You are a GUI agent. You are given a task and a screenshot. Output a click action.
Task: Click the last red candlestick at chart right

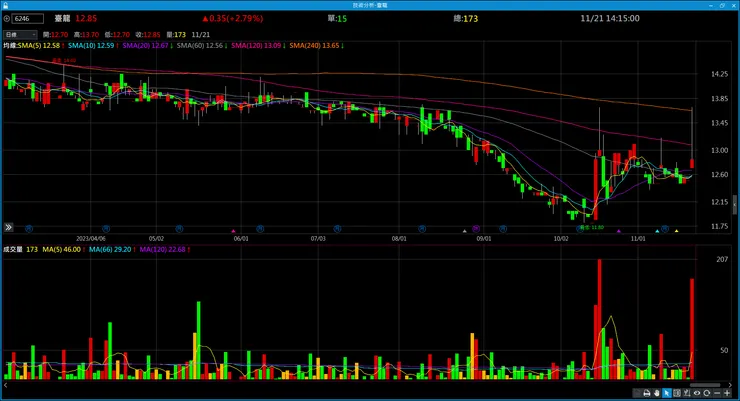coord(692,164)
